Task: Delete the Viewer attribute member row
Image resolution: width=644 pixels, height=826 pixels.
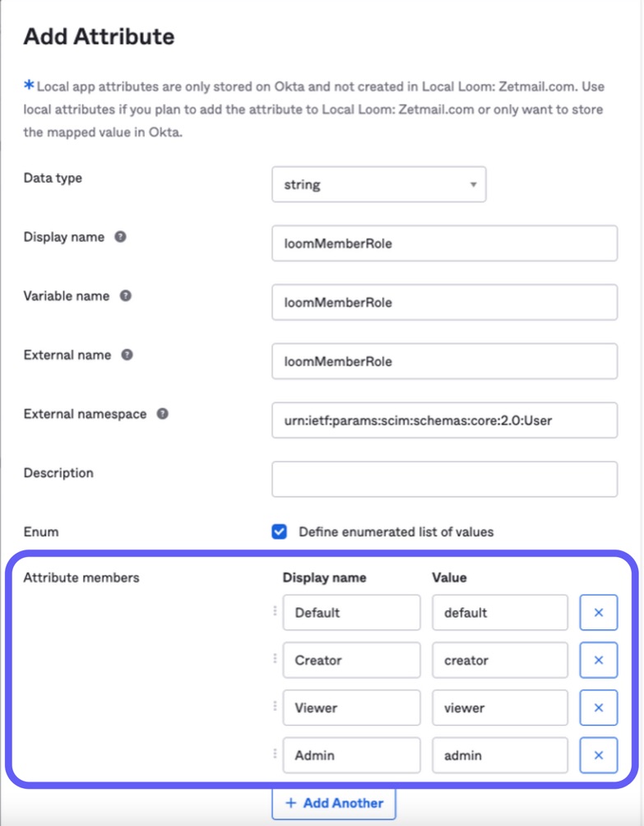Action: pos(598,708)
